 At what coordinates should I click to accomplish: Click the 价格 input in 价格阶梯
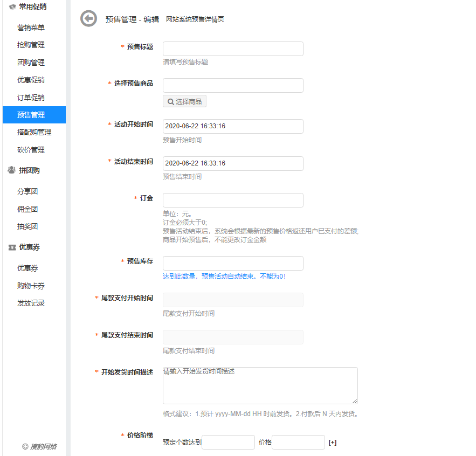[x=298, y=443]
